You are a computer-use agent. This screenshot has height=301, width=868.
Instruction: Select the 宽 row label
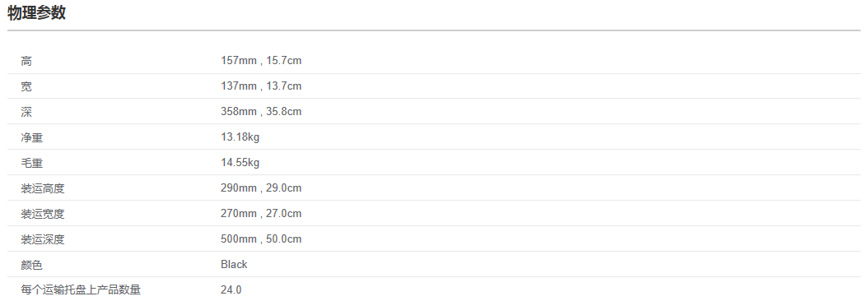coord(26,87)
